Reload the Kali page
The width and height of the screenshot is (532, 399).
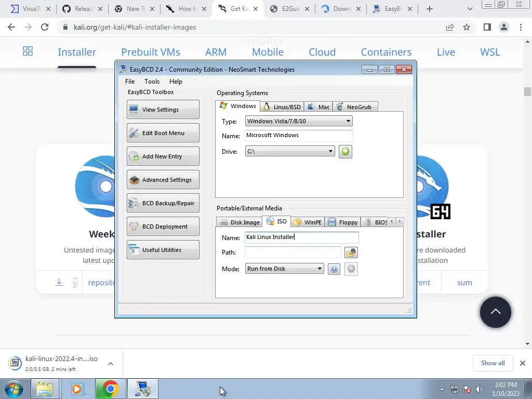pos(45,27)
